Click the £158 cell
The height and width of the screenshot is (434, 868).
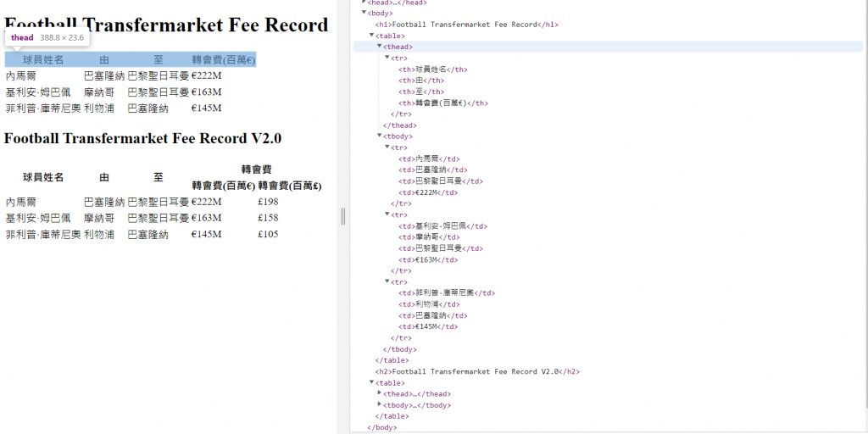(x=268, y=218)
